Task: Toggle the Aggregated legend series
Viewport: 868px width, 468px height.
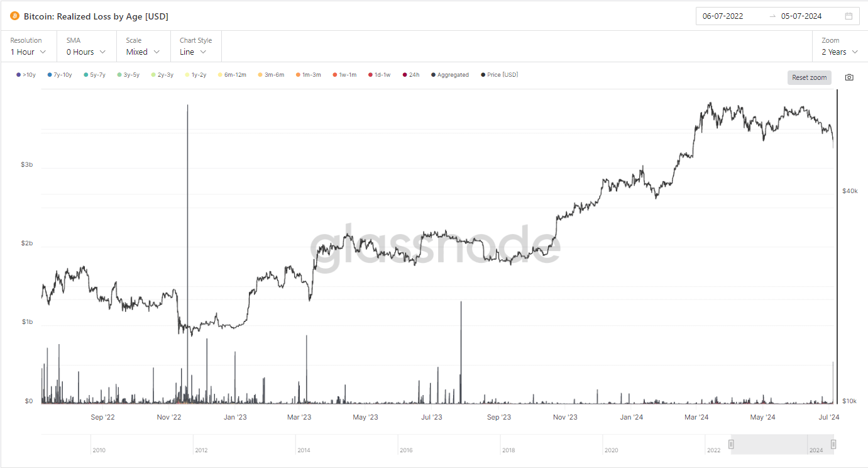Action: click(x=450, y=75)
